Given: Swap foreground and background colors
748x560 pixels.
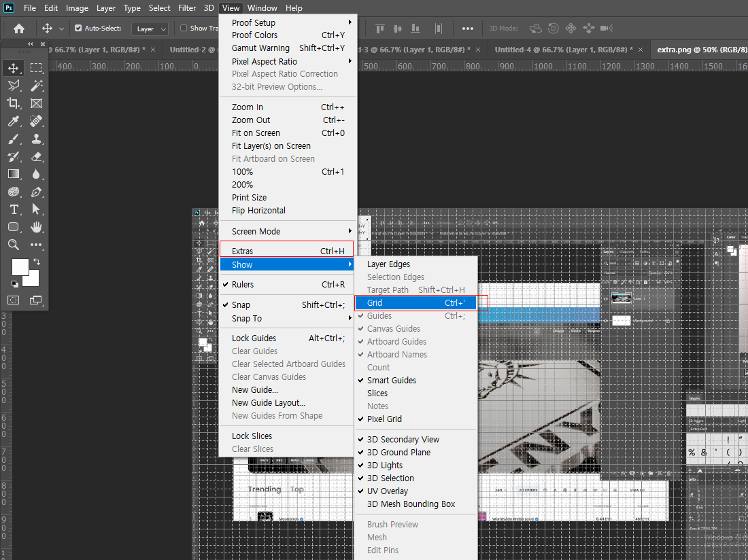Looking at the screenshot, I should coord(36,262).
